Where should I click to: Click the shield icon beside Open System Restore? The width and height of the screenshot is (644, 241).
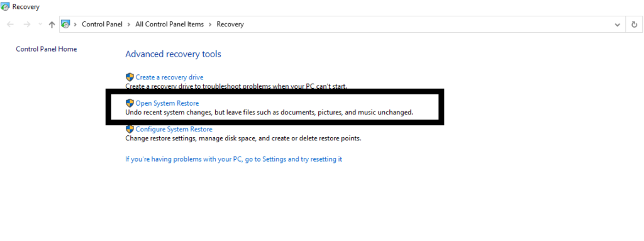point(130,103)
